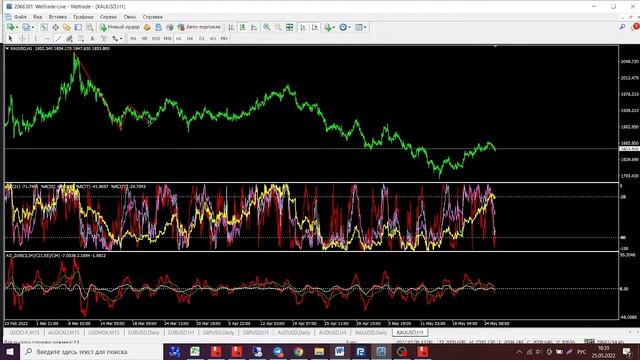
Task: Switch to the GBPUSD,H1 chart tab
Action: click(256, 333)
